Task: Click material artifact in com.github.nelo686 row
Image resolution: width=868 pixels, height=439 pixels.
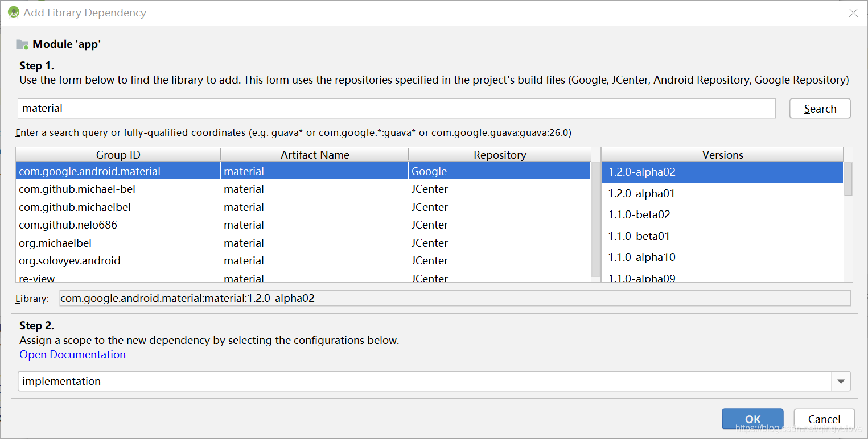Action: [315, 225]
